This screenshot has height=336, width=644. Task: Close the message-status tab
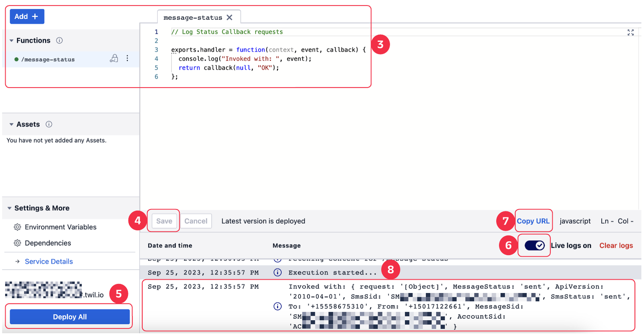click(x=229, y=18)
